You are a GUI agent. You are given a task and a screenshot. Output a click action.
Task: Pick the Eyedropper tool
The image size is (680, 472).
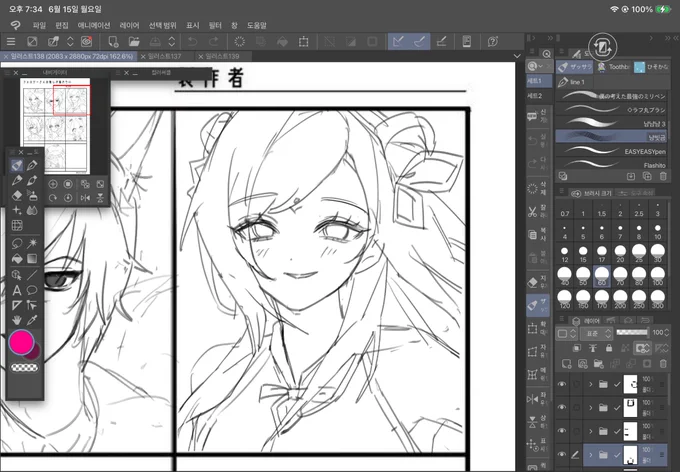(x=32, y=321)
